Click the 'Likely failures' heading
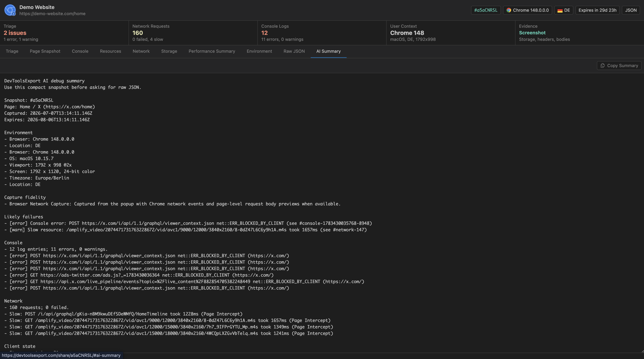This screenshot has height=359, width=644. [24, 217]
